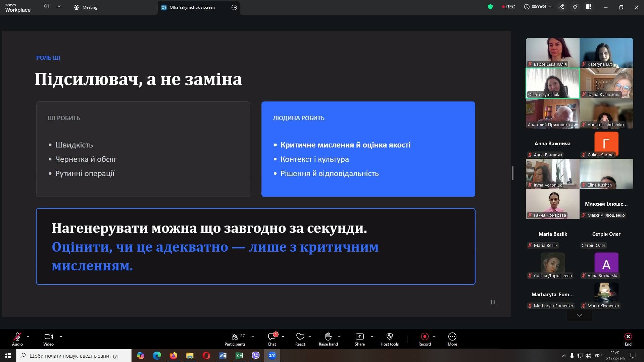The height and width of the screenshot is (362, 644).
Task: Select Анатолий Приходько video thumbnail
Action: click(x=552, y=113)
